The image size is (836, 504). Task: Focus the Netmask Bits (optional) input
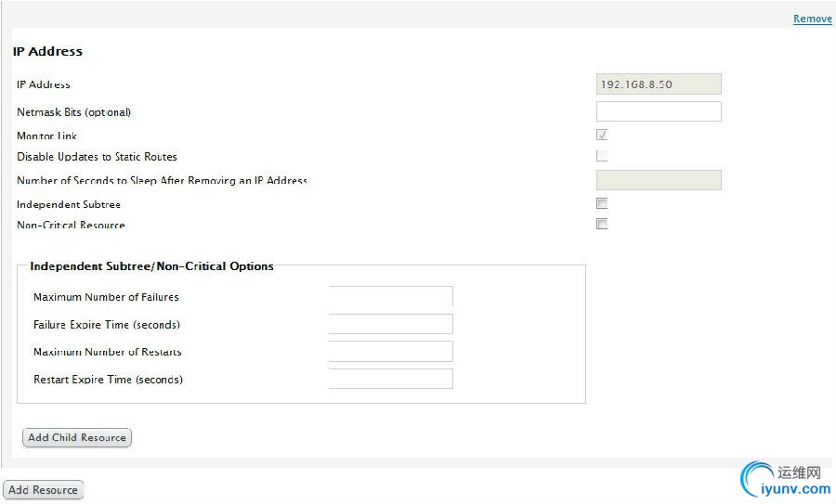click(x=659, y=111)
